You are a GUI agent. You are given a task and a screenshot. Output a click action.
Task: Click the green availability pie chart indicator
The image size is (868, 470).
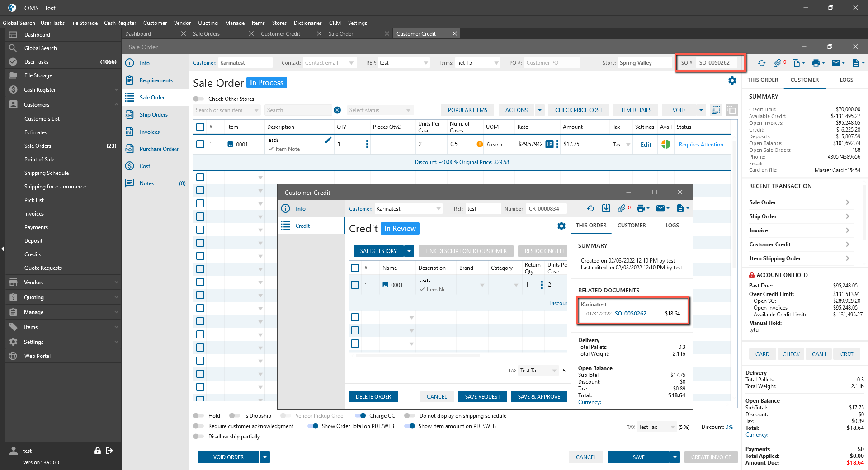coord(665,144)
